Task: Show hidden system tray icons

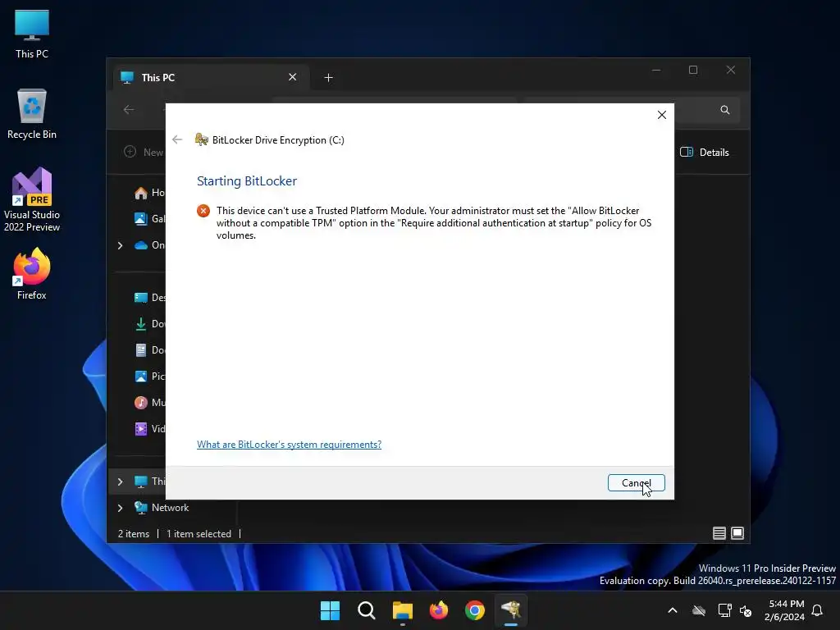Action: (673, 610)
